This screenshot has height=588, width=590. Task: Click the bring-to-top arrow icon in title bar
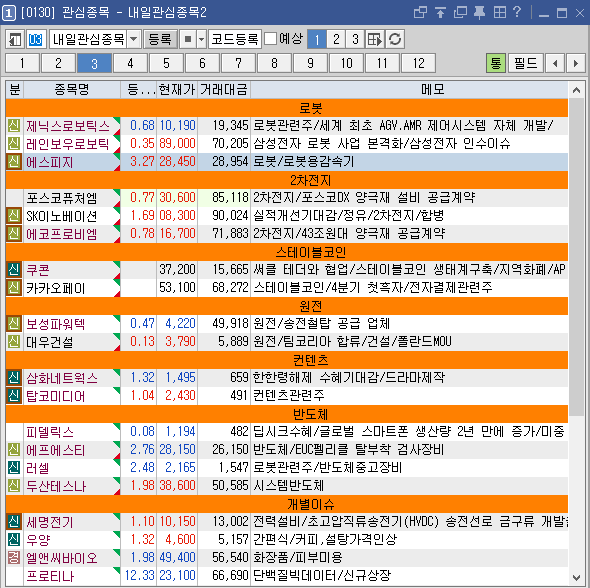[440, 12]
